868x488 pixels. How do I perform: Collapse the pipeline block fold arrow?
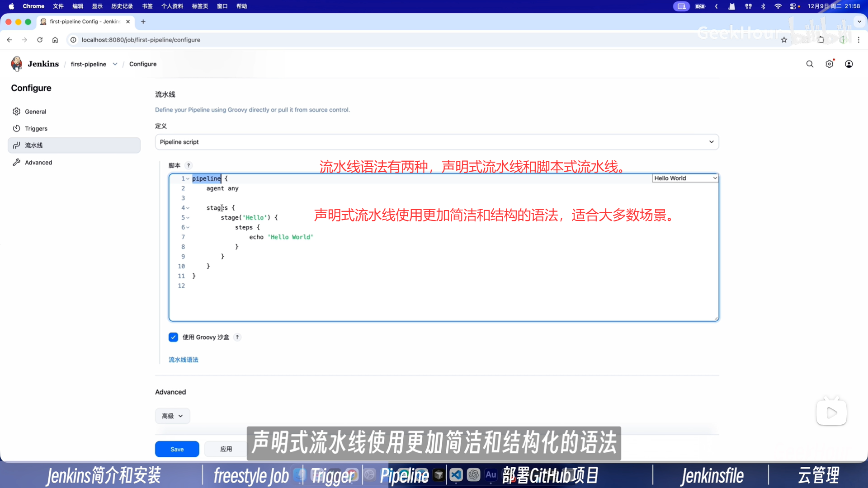coord(188,179)
